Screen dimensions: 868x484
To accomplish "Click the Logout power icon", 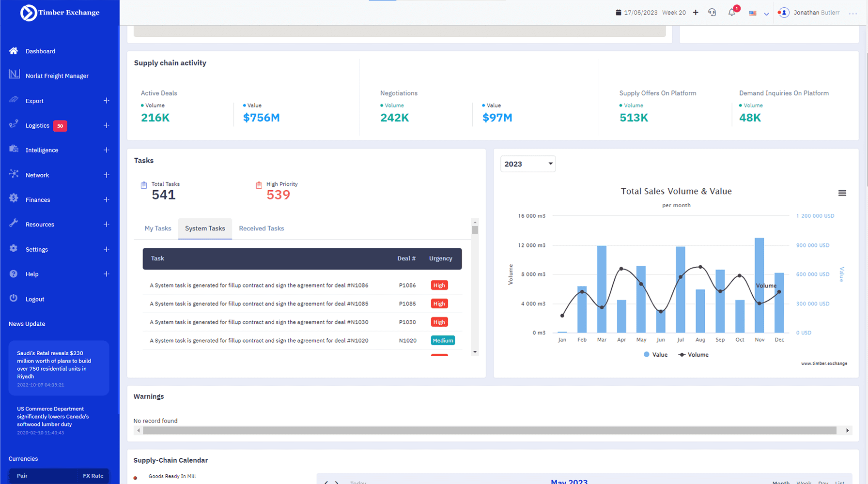I will pos(14,298).
